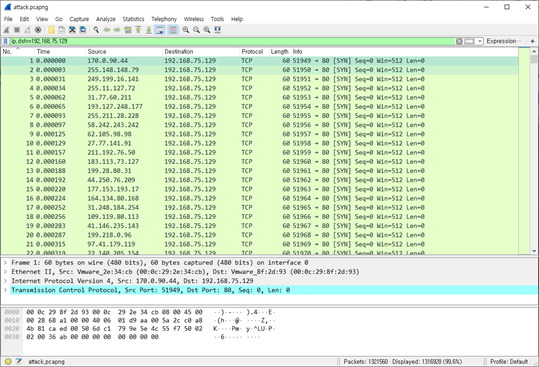Sort by the Source column header

pos(124,52)
